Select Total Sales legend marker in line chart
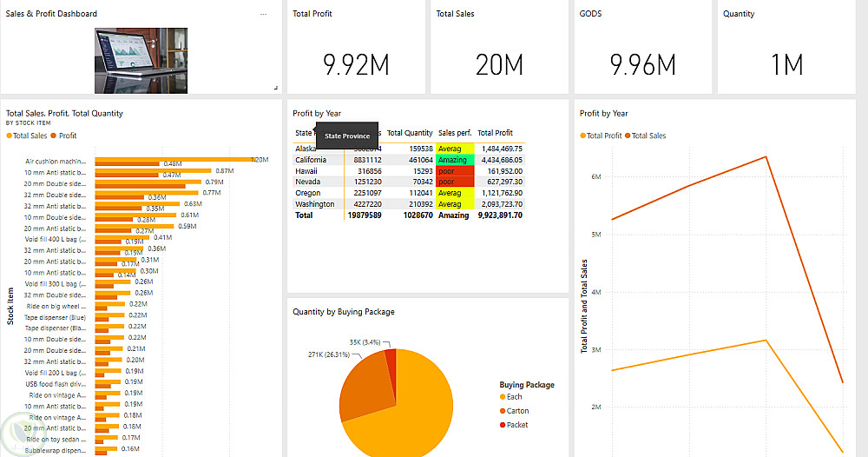 [x=628, y=136]
